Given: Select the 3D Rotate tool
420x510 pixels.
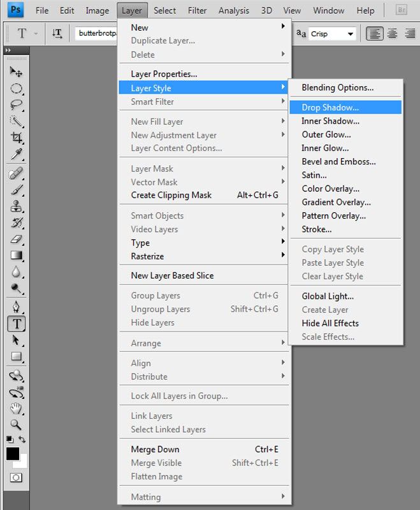Looking at the screenshot, I should 16,376.
